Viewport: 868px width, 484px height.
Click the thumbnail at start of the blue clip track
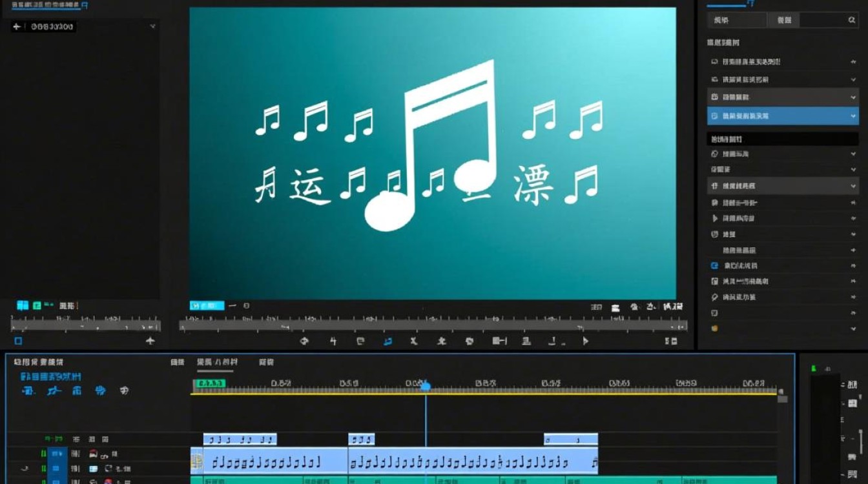197,462
